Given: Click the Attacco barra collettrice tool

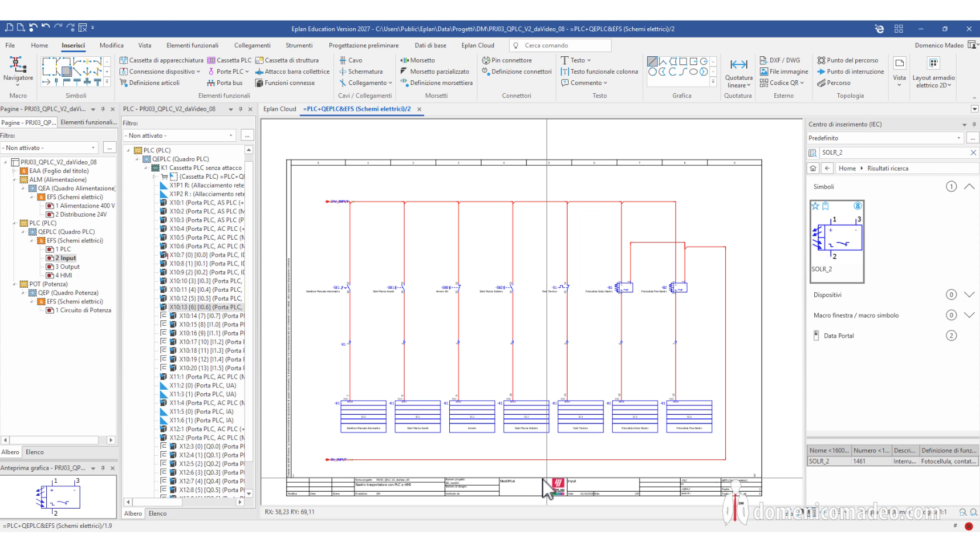Looking at the screenshot, I should click(292, 71).
